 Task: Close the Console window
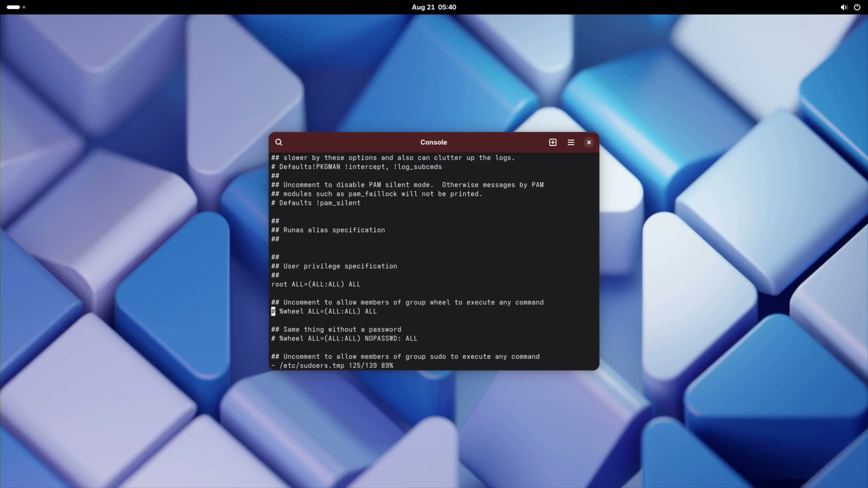(x=589, y=143)
